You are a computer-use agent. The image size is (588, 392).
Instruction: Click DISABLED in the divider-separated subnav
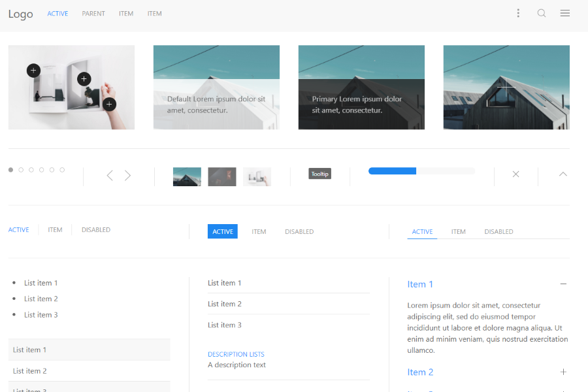(x=96, y=229)
